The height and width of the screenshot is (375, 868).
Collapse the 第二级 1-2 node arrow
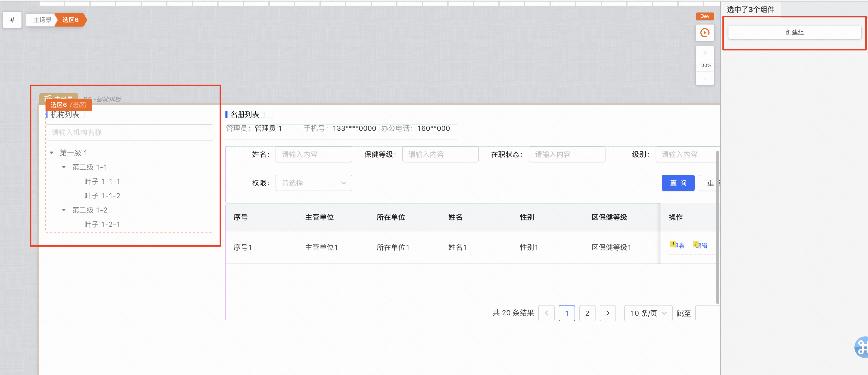pyautogui.click(x=64, y=210)
